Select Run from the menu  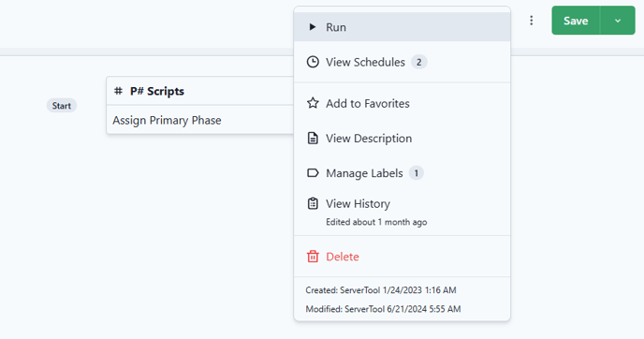click(402, 27)
